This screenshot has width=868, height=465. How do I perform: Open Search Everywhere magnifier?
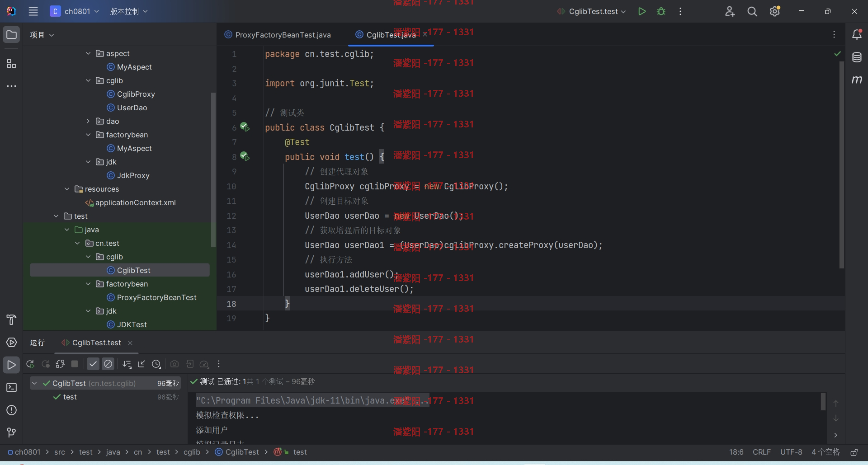click(752, 11)
